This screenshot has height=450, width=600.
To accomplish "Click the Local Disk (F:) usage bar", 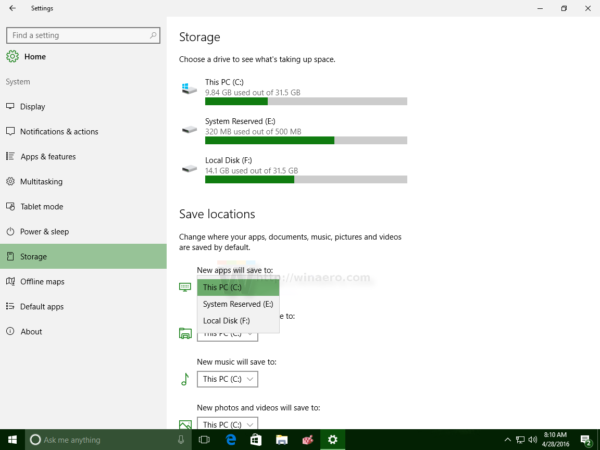I will (x=306, y=179).
